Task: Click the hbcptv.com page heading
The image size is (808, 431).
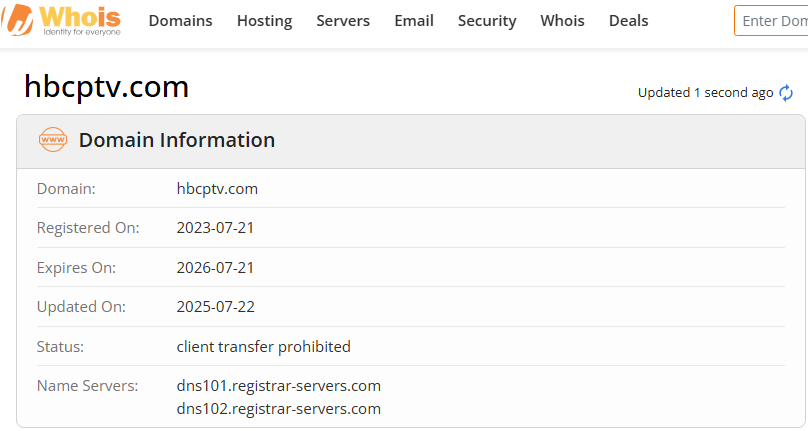Action: click(x=106, y=87)
